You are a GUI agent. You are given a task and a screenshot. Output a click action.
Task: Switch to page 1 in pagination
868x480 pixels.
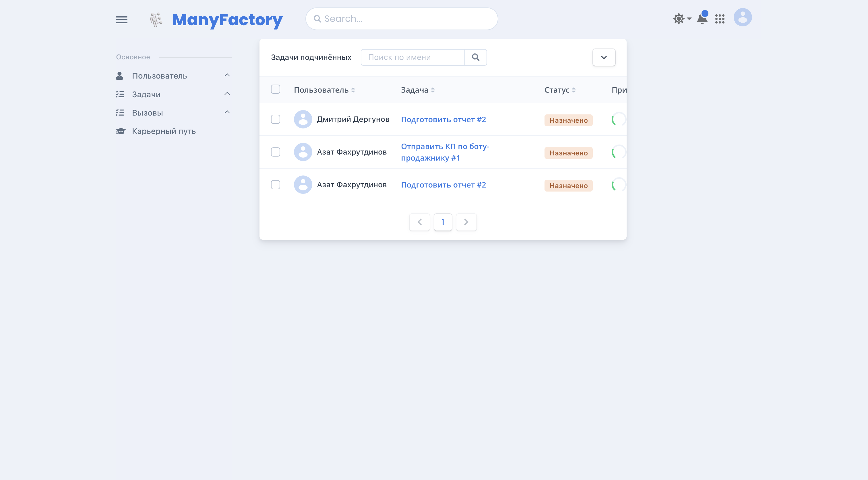(x=443, y=222)
